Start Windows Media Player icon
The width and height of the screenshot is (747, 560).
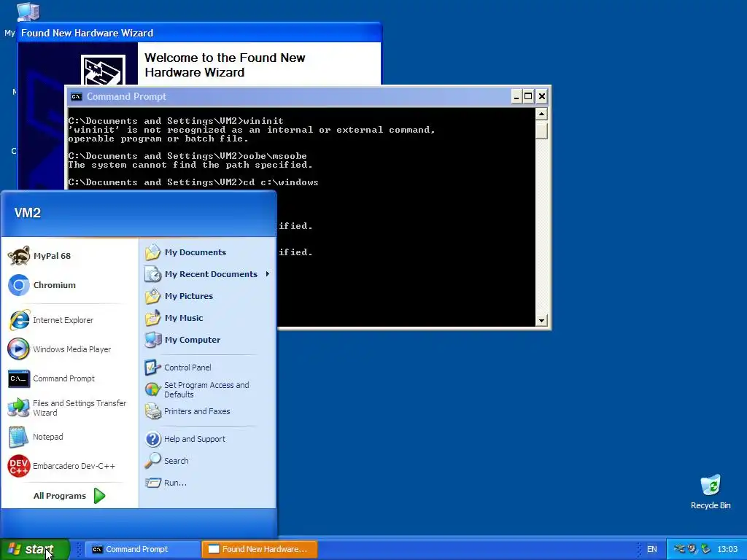19,349
